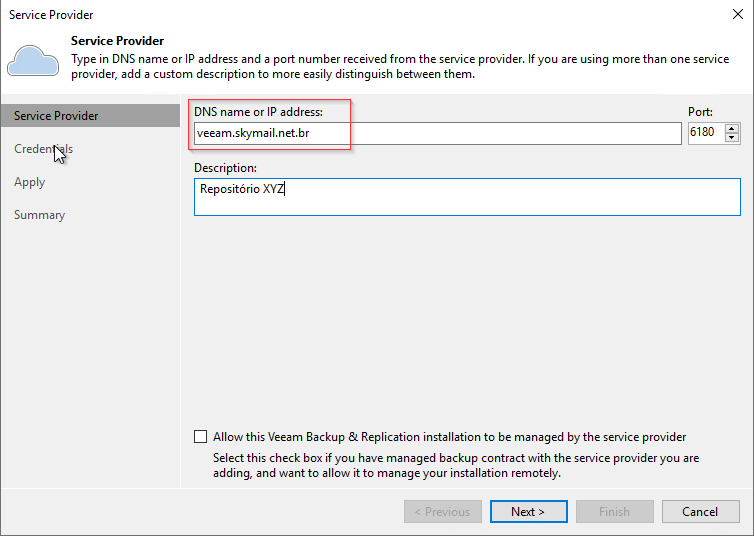Increase port number with up spinner arrow
Viewport: 755px width, 537px height.
(732, 129)
